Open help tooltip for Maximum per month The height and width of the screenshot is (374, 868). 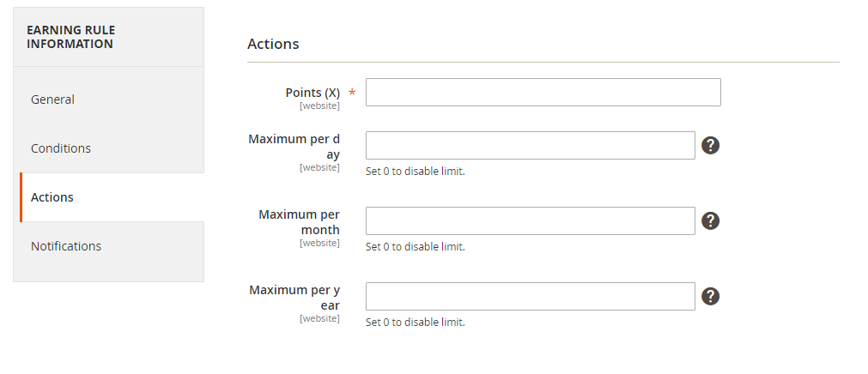(x=710, y=220)
